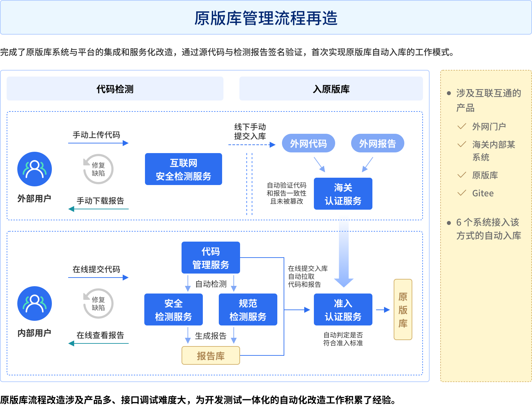The height and width of the screenshot is (406, 532).
Task: Click the dashed arrow under 线下手动提交入库
Action: (252, 145)
